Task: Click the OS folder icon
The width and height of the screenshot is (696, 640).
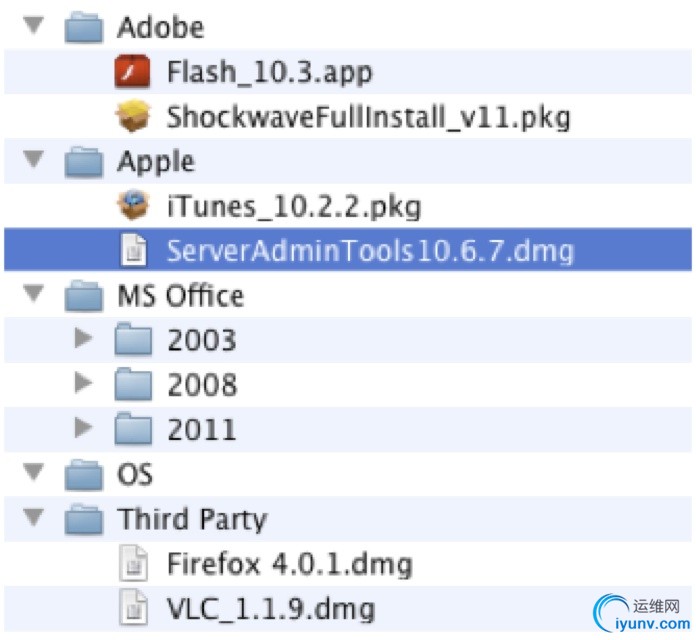Action: [84, 475]
